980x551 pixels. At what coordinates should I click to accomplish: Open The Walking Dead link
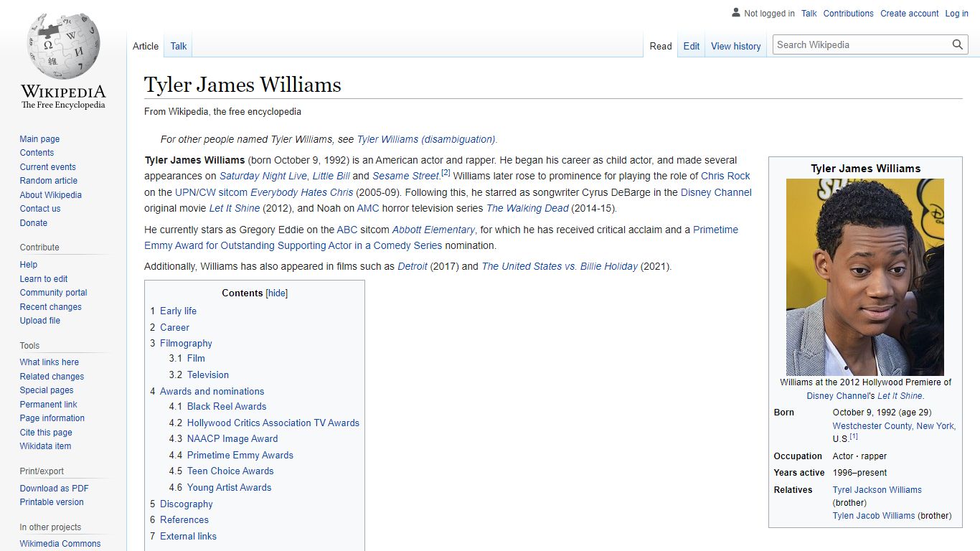527,208
